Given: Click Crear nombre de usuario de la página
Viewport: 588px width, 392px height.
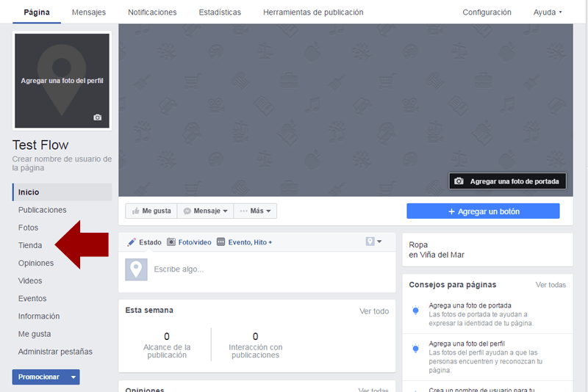Looking at the screenshot, I should click(x=62, y=163).
